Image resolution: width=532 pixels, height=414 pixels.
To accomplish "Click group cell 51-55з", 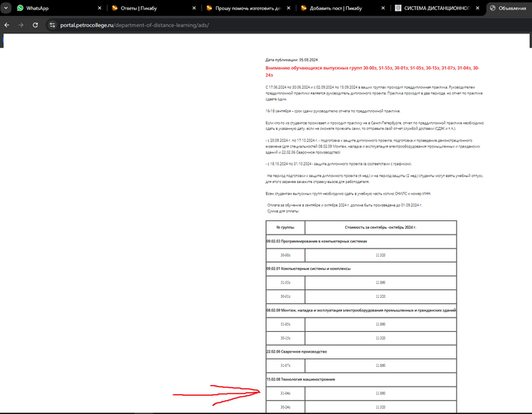I will coord(285,283).
